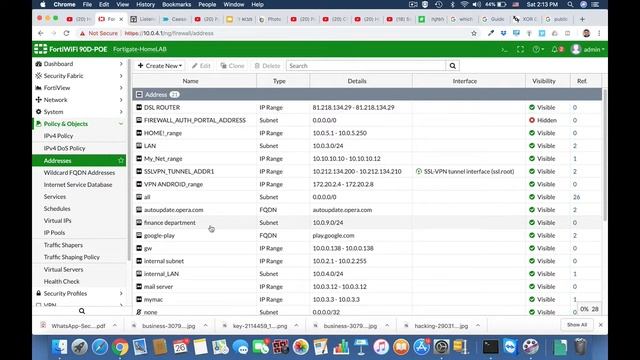This screenshot has width=640, height=360.
Task: Open the Create New dropdown
Action: click(160, 66)
